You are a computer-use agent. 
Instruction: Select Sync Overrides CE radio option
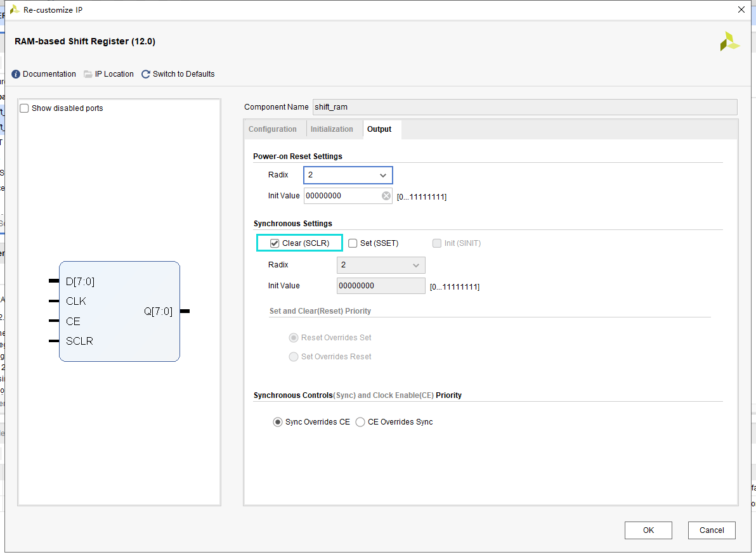pos(278,422)
